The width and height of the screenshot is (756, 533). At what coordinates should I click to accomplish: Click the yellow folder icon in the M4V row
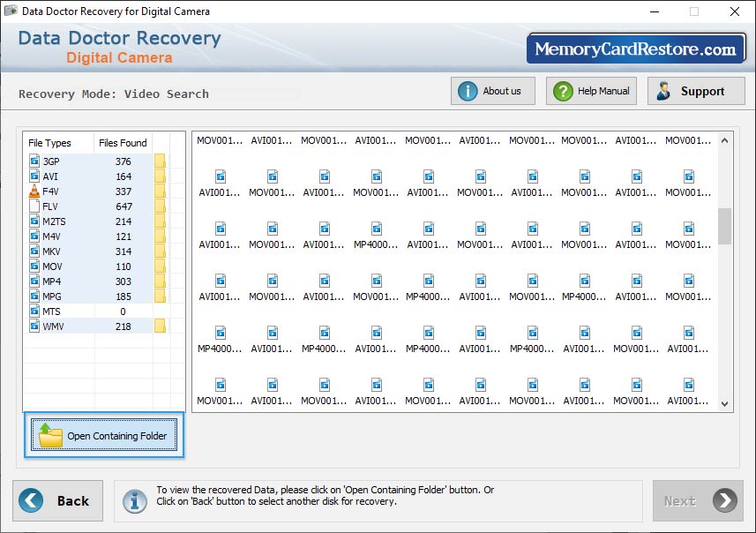click(160, 236)
